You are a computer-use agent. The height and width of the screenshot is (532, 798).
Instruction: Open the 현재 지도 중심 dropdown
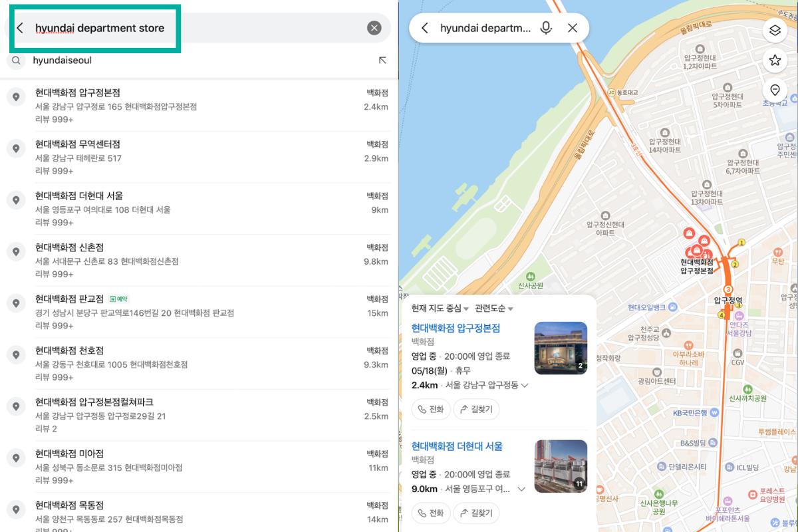click(x=440, y=309)
